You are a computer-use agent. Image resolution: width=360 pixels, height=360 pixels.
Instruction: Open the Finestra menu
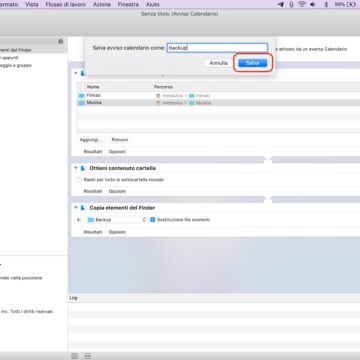point(128,4)
